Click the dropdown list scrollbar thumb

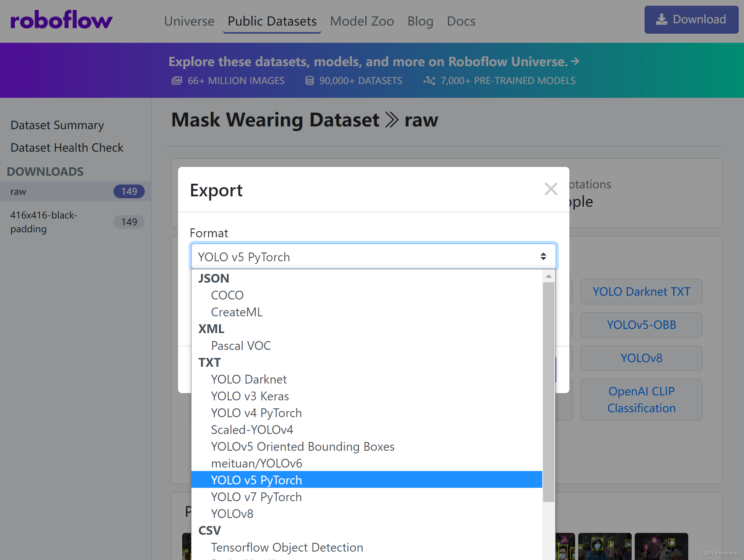coord(549,392)
